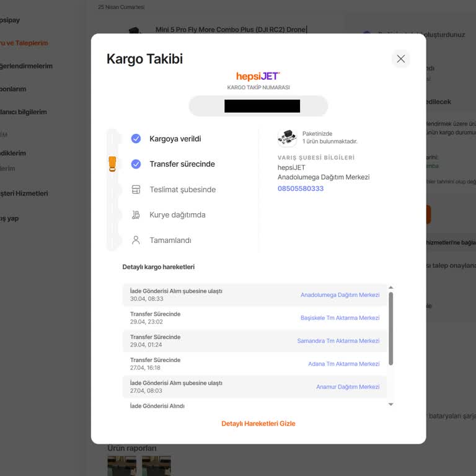The height and width of the screenshot is (476, 476).
Task: Click the Detaylı kargo hareketleri heading
Action: point(159,267)
